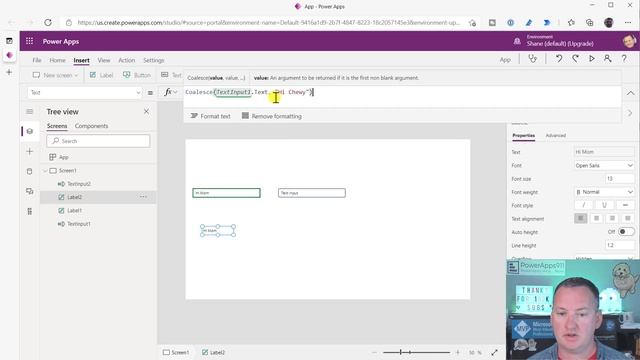Adjust the canvas zoom slider
Image resolution: width=640 pixels, height=360 pixels.
tap(416, 352)
